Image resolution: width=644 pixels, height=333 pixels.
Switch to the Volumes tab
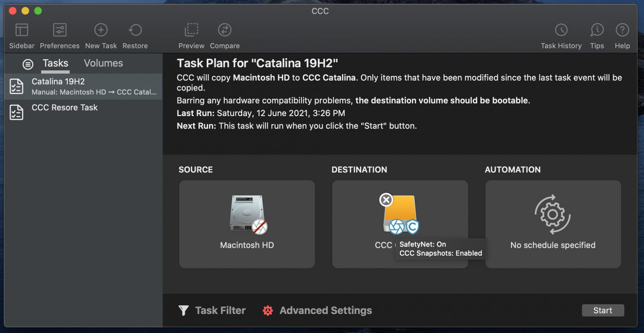tap(103, 63)
